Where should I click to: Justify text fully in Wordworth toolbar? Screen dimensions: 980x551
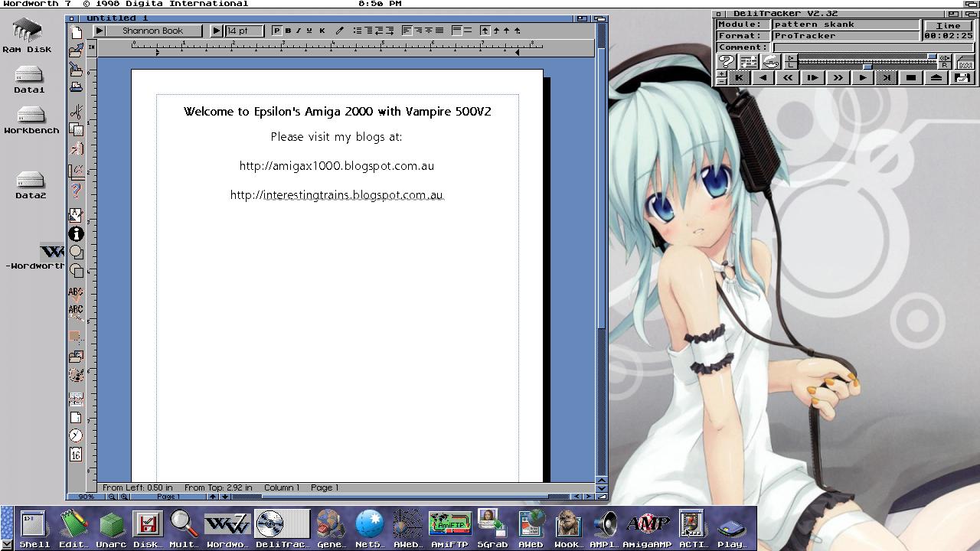(x=439, y=31)
